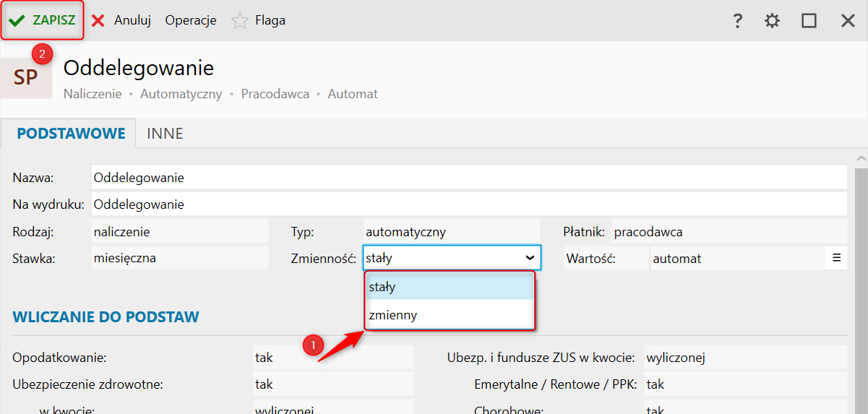The image size is (868, 414).
Task: Switch to the Podstawowe tab
Action: (x=71, y=134)
